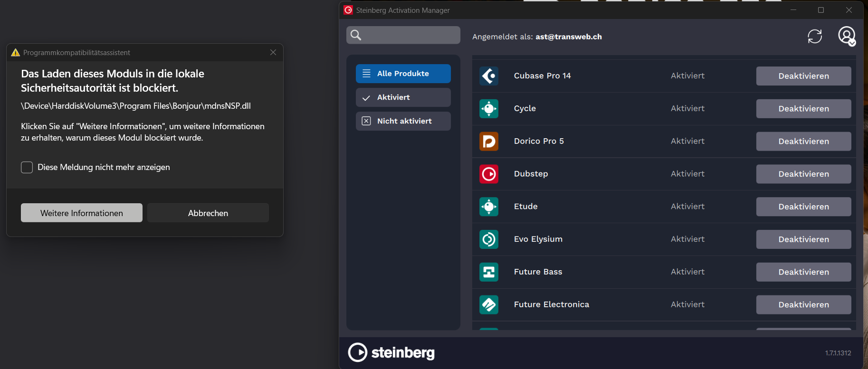The width and height of the screenshot is (868, 369).
Task: Click the Dubstep product icon
Action: [x=489, y=174]
